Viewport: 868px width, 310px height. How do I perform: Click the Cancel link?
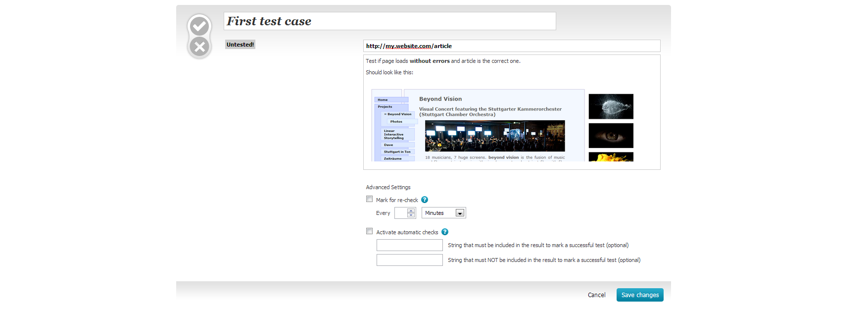click(x=596, y=295)
